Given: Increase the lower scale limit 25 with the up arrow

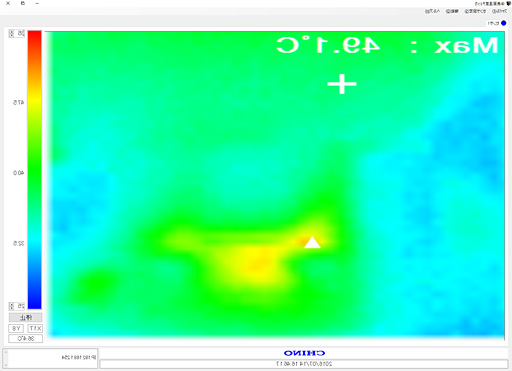Looking at the screenshot, I should coord(11,304).
